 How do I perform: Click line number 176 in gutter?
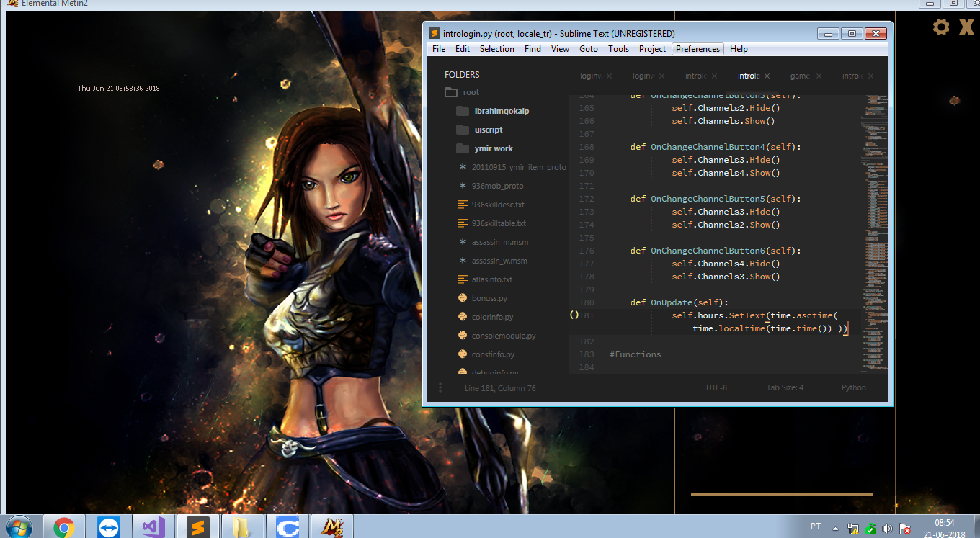click(587, 251)
